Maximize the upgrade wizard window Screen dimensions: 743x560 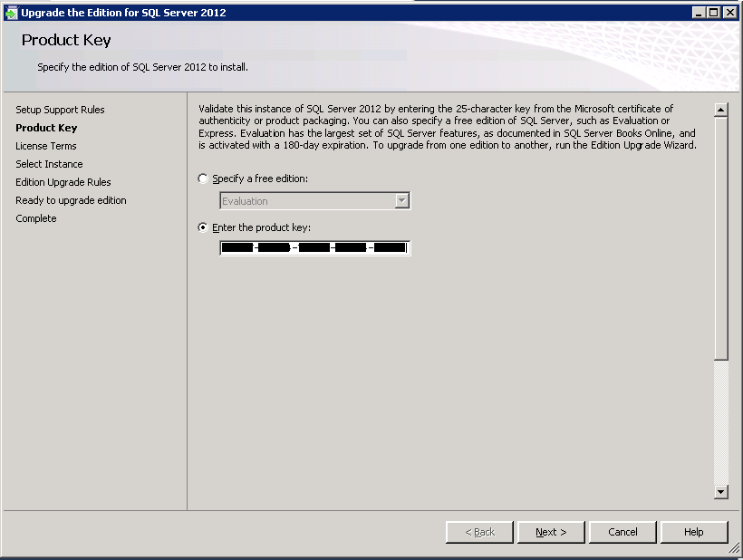713,13
